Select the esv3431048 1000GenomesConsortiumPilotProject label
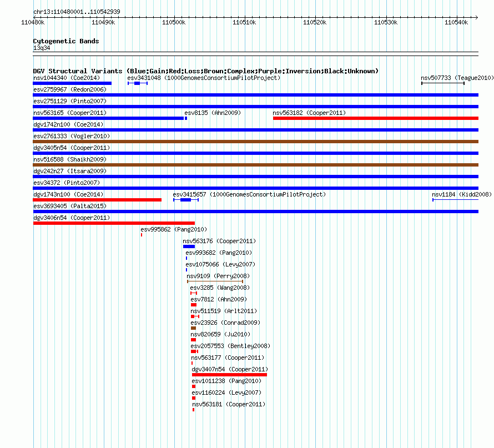Image resolution: width=494 pixels, height=448 pixels. tap(204, 78)
